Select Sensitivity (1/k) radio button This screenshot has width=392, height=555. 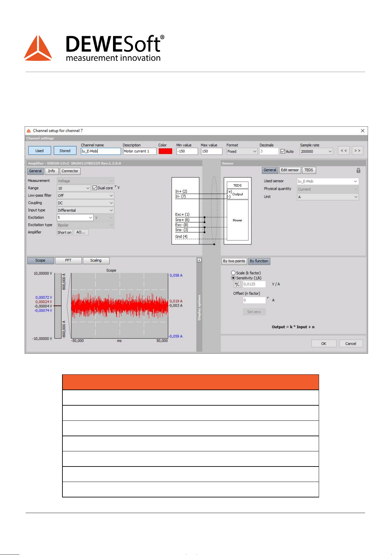233,278
